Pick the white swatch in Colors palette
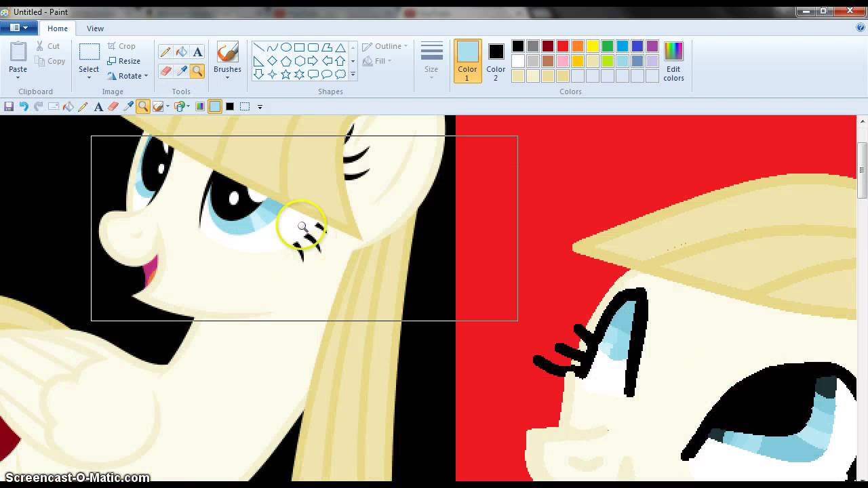This screenshot has height=488, width=868. pyautogui.click(x=518, y=61)
